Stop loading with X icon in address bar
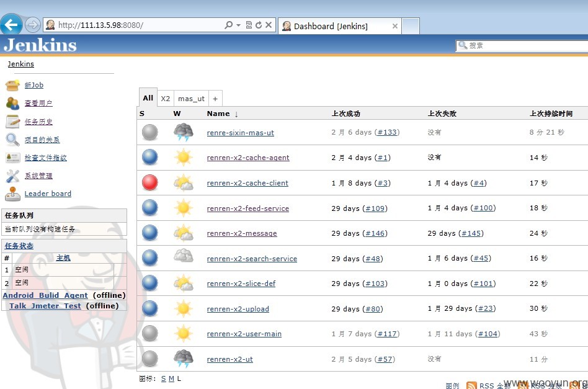Image resolution: width=588 pixels, height=389 pixels. [269, 25]
